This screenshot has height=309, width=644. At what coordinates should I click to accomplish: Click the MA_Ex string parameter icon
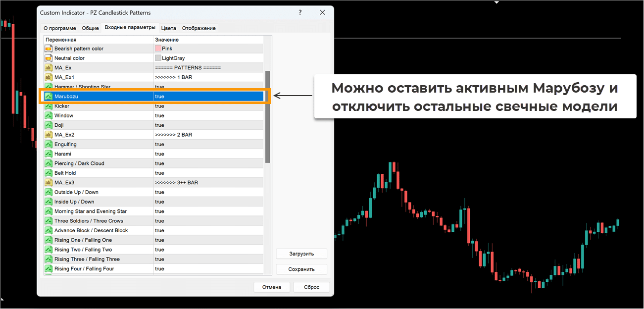coord(49,68)
